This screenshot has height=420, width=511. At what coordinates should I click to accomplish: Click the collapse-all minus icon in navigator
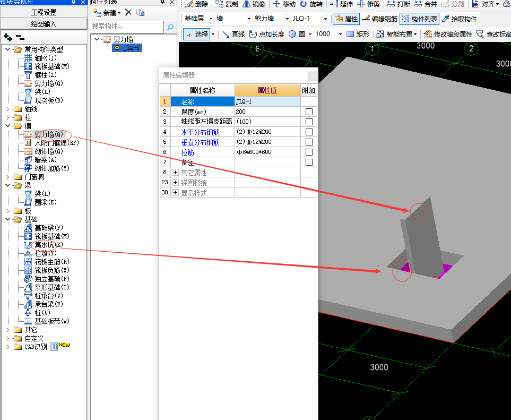(x=20, y=37)
